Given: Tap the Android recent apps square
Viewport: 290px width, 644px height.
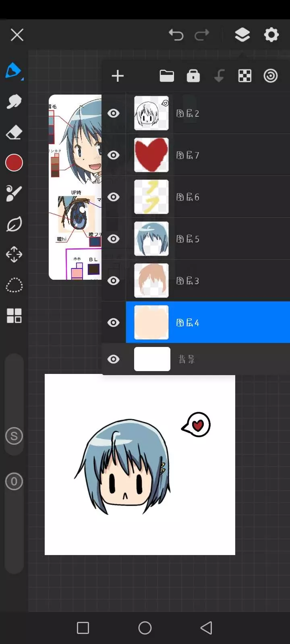Looking at the screenshot, I should click(x=83, y=628).
